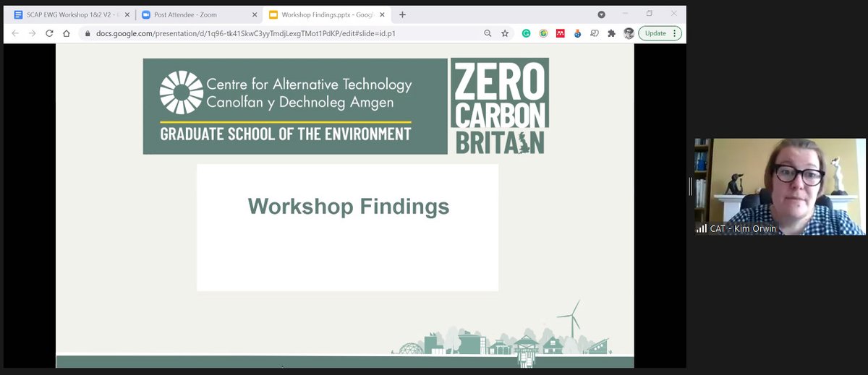Open the Grammarly extension
868x375 pixels.
tap(527, 33)
